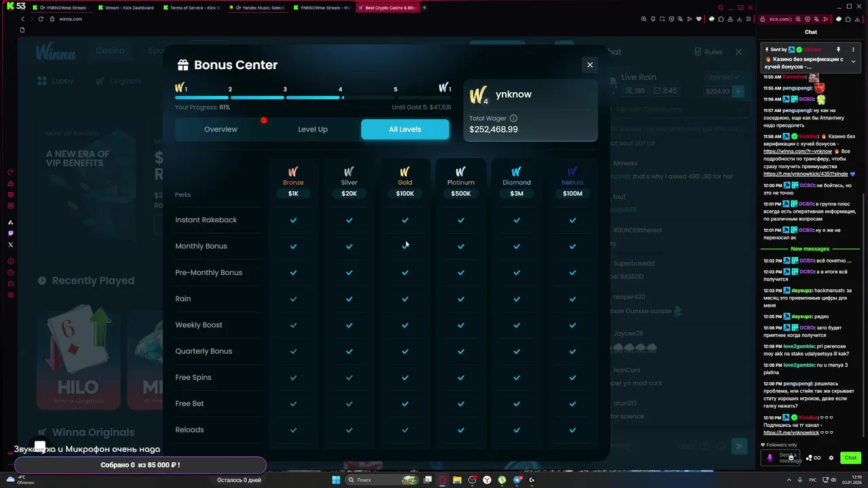Open the Overview tab in Bonus Center
868x488 pixels.
point(221,129)
